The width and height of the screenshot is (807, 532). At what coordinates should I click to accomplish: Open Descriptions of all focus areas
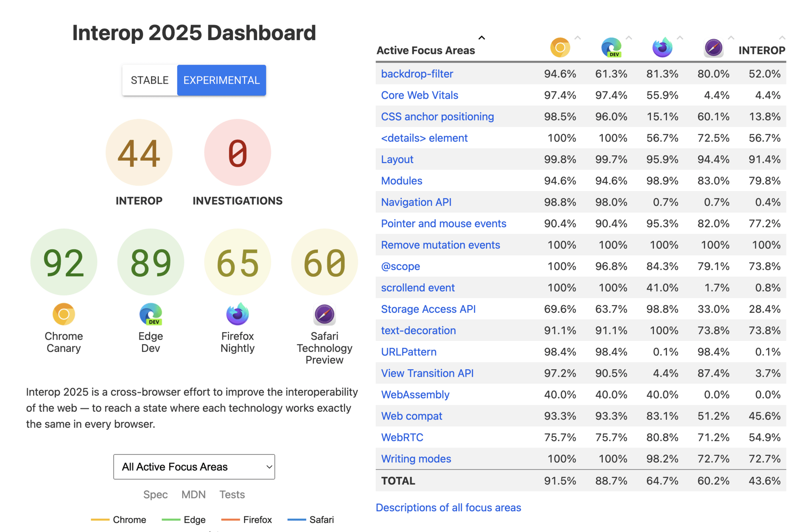click(448, 508)
